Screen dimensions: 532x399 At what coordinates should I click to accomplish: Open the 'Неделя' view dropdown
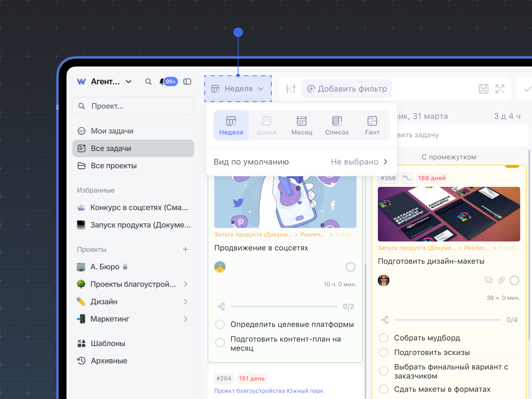tap(238, 89)
